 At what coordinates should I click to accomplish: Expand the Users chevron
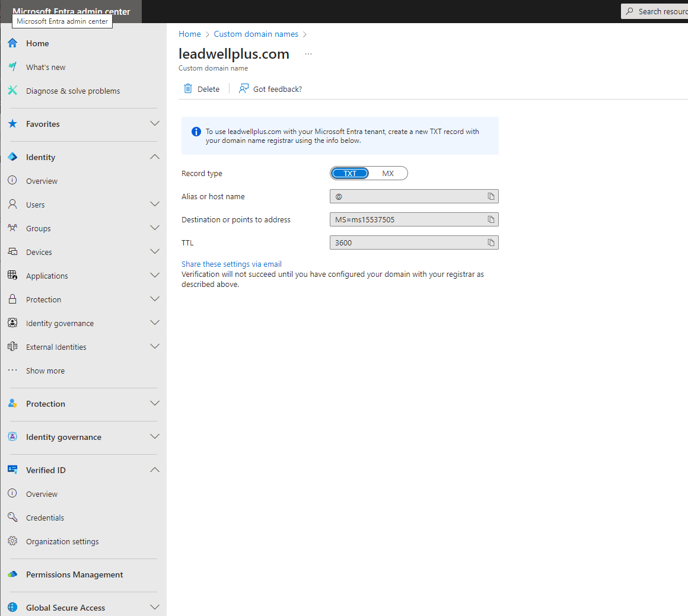pyautogui.click(x=154, y=204)
